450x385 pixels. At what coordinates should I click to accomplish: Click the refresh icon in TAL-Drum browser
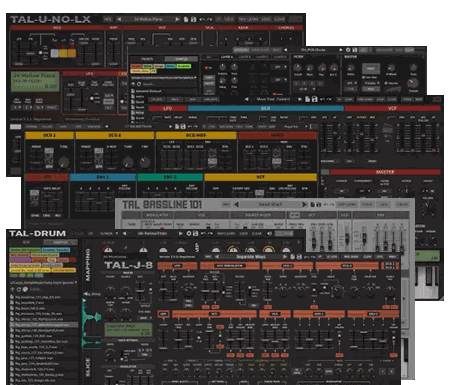[19, 289]
